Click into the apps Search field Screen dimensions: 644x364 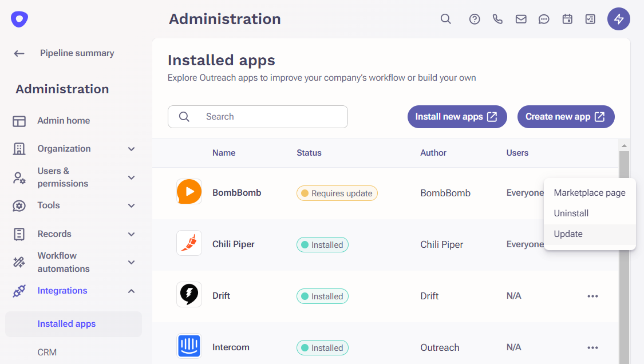258,117
